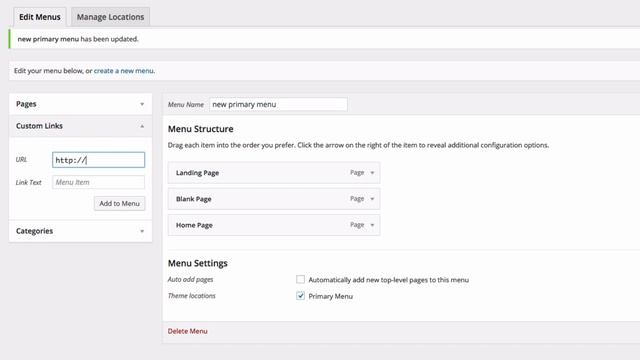This screenshot has width=640, height=360.
Task: Expand the Home Page item options arrow
Action: (x=372, y=225)
